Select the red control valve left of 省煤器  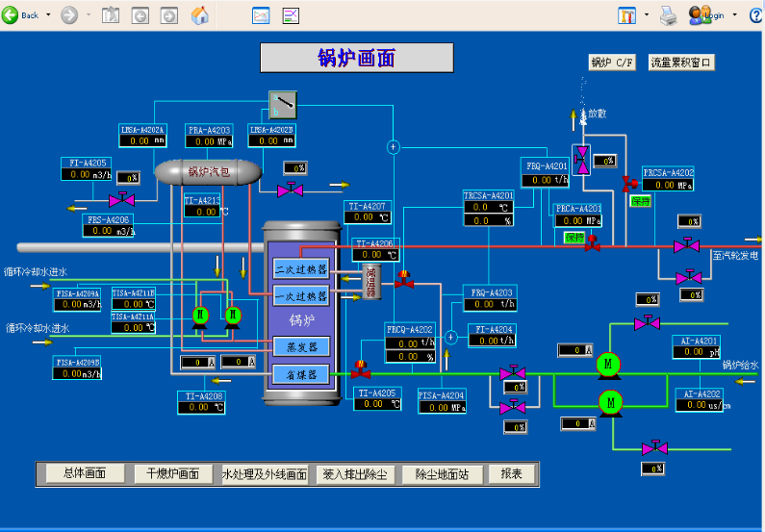click(362, 368)
